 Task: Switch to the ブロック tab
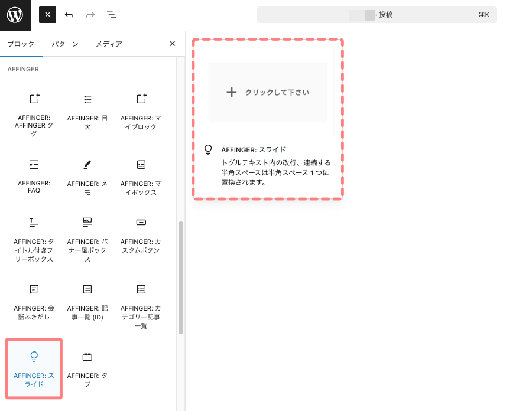tap(21, 44)
